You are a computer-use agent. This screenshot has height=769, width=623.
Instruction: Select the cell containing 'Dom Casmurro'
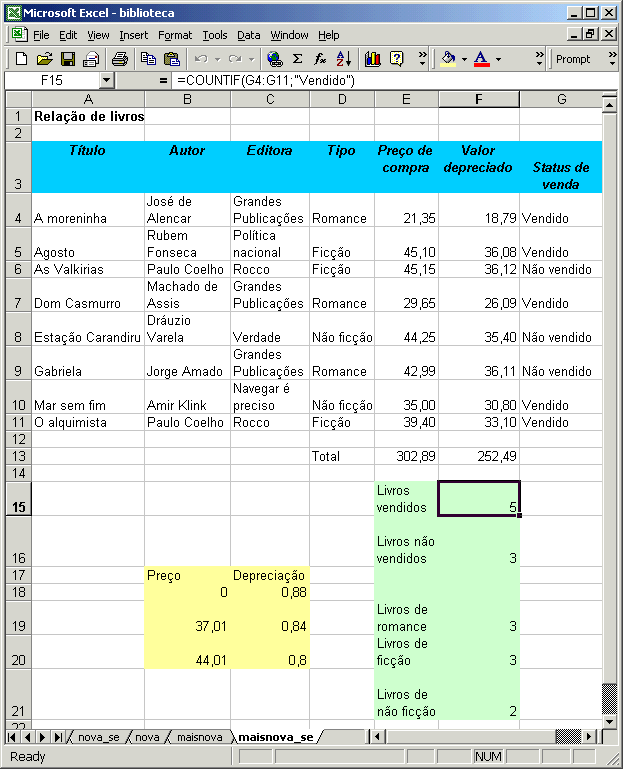click(88, 295)
